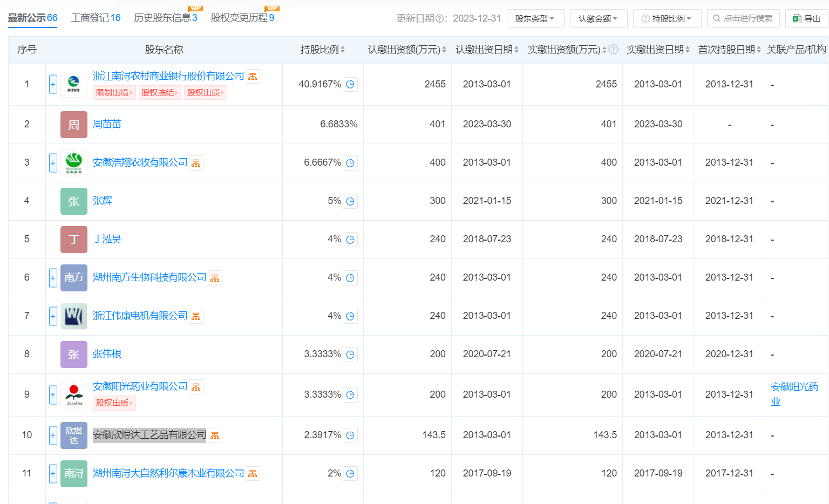This screenshot has height=504, width=829.
Task: View shareholding history icon beside 40.9167%
Action: pyautogui.click(x=350, y=85)
